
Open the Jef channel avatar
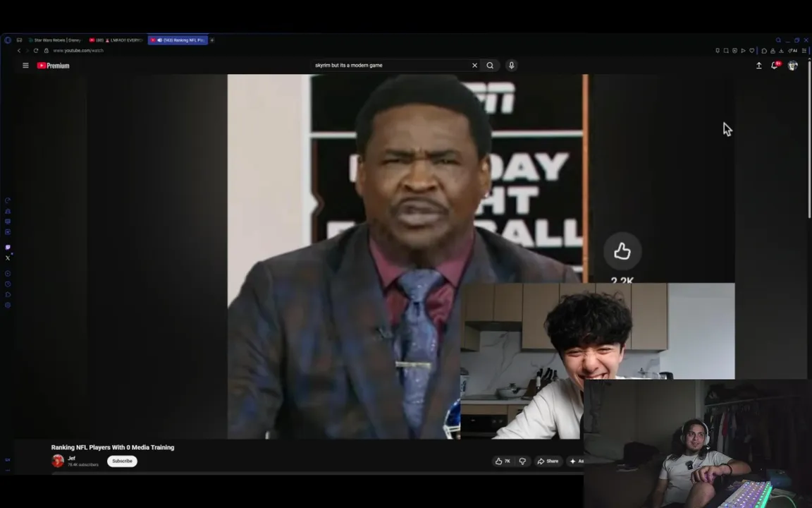pos(58,461)
